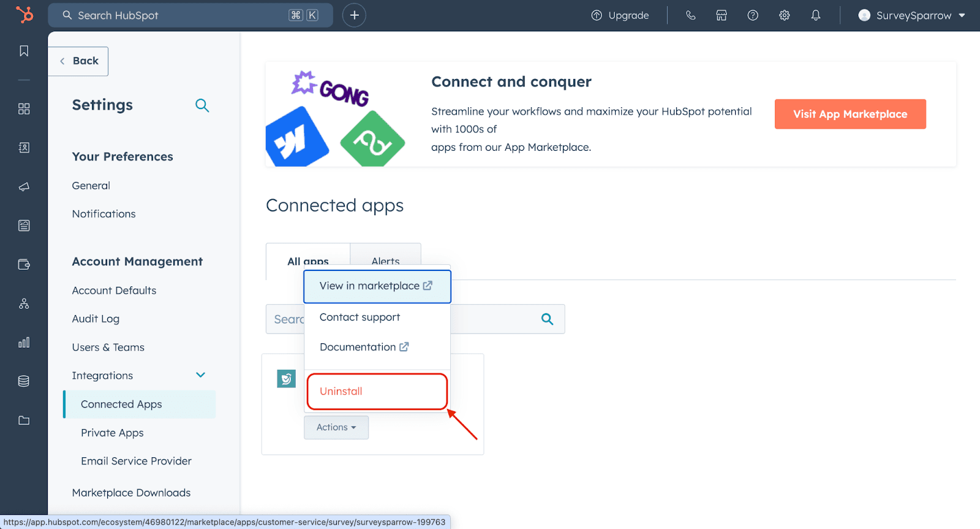Open the bookmarks icon in left sidebar
Viewport: 980px width, 529px height.
pyautogui.click(x=24, y=51)
